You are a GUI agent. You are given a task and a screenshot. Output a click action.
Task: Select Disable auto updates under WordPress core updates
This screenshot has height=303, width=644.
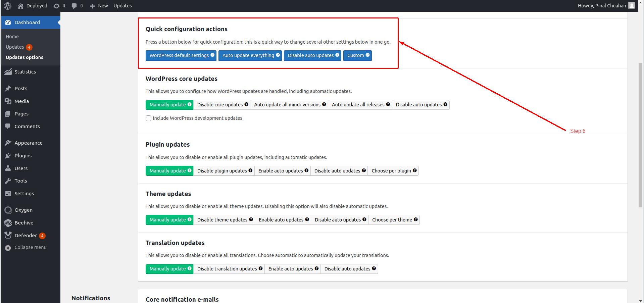[421, 105]
